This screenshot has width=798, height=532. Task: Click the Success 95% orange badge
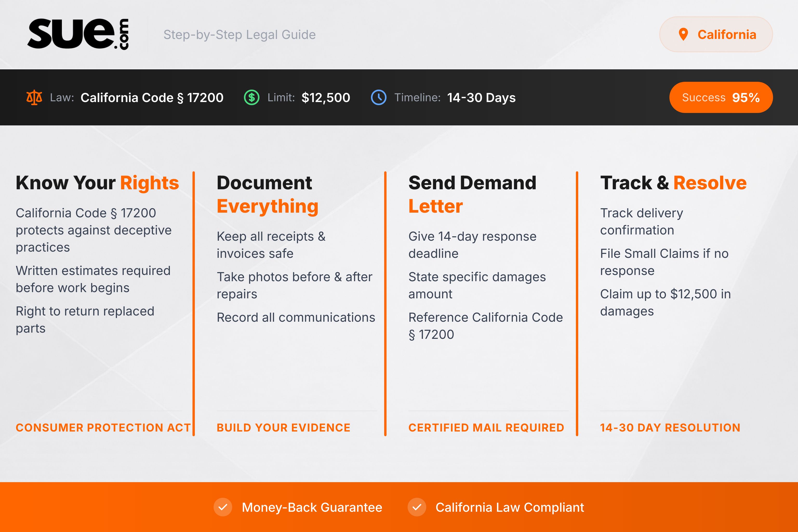point(721,97)
